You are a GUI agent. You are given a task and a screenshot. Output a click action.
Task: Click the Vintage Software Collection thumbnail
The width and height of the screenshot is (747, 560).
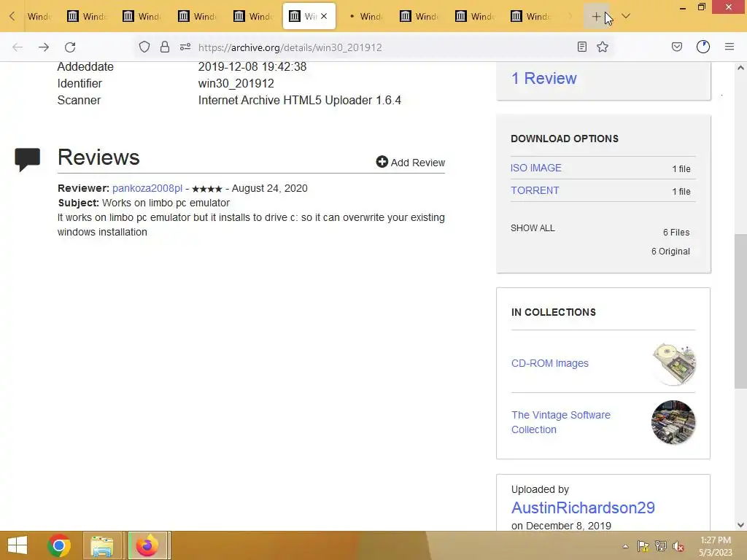(673, 422)
